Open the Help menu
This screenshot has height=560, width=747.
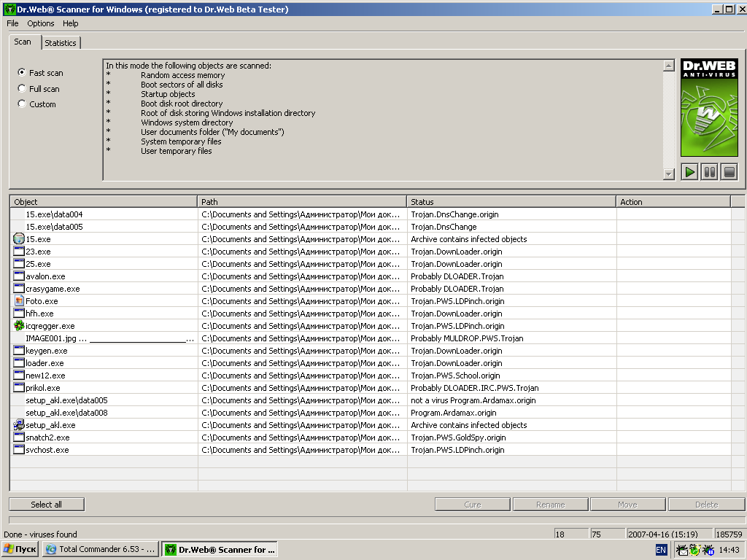point(71,23)
